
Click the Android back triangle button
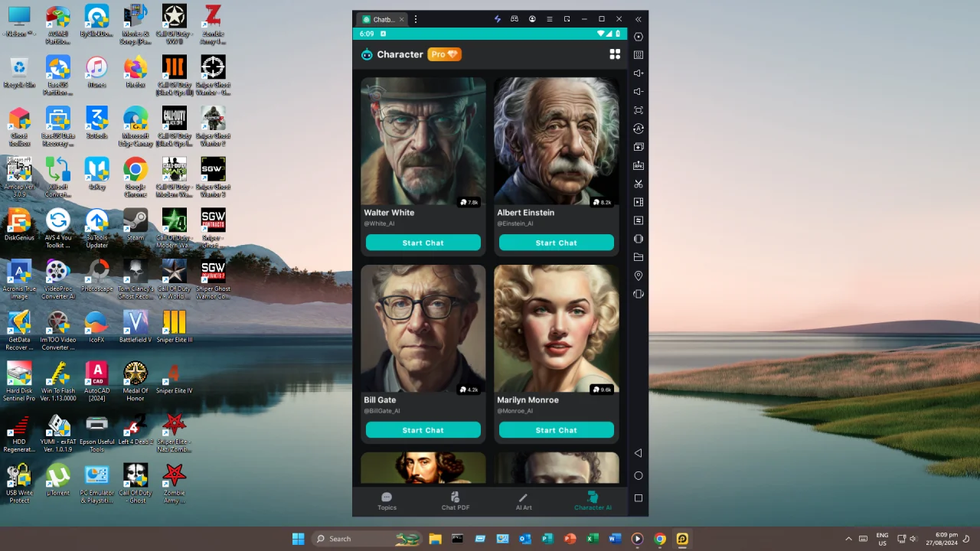[639, 453]
